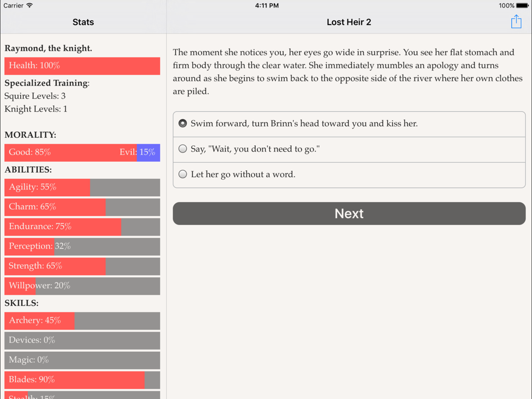
Task: Click the Stats panel header
Action: point(83,22)
